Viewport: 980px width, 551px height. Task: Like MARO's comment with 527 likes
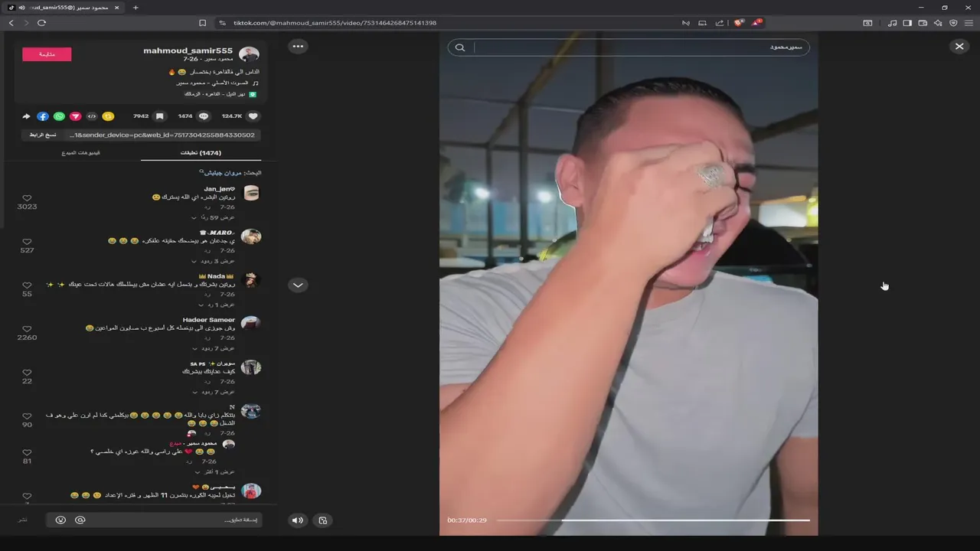click(x=27, y=242)
